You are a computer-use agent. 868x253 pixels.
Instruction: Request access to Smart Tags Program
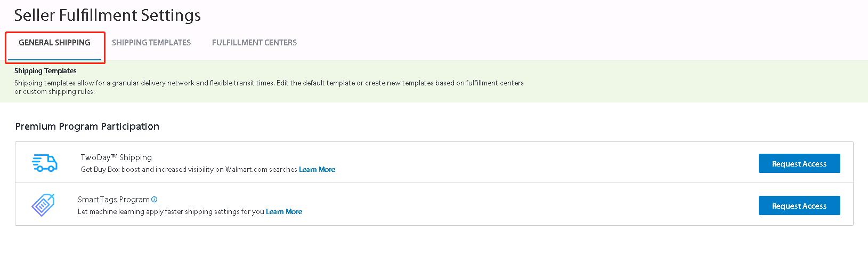[799, 206]
